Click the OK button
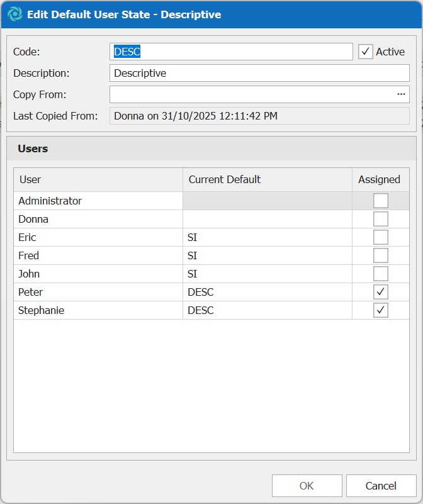 (x=307, y=486)
